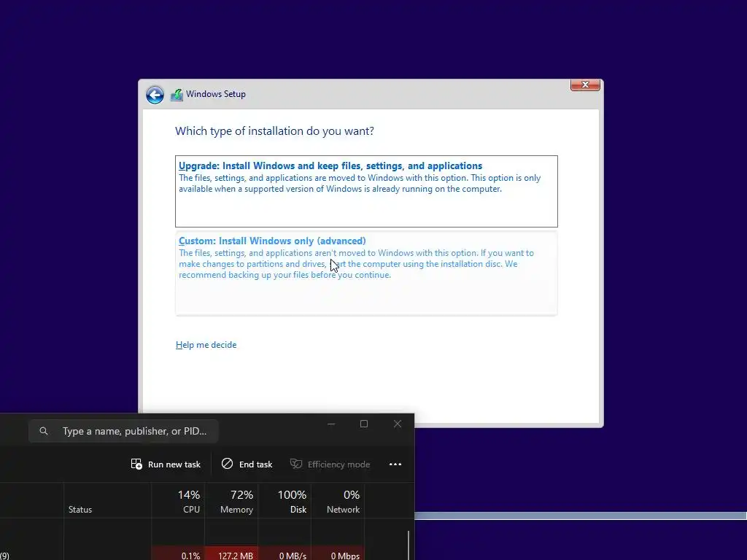The width and height of the screenshot is (747, 560).
Task: Sort processes by CPU column
Action: click(178, 500)
